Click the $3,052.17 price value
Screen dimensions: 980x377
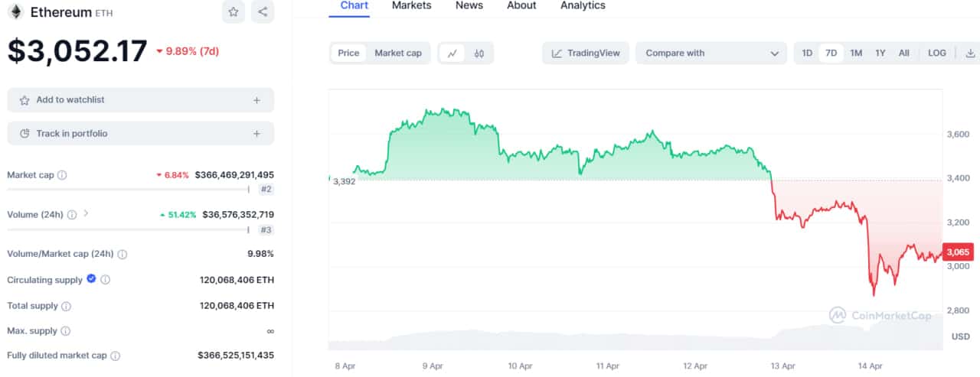pyautogui.click(x=77, y=51)
